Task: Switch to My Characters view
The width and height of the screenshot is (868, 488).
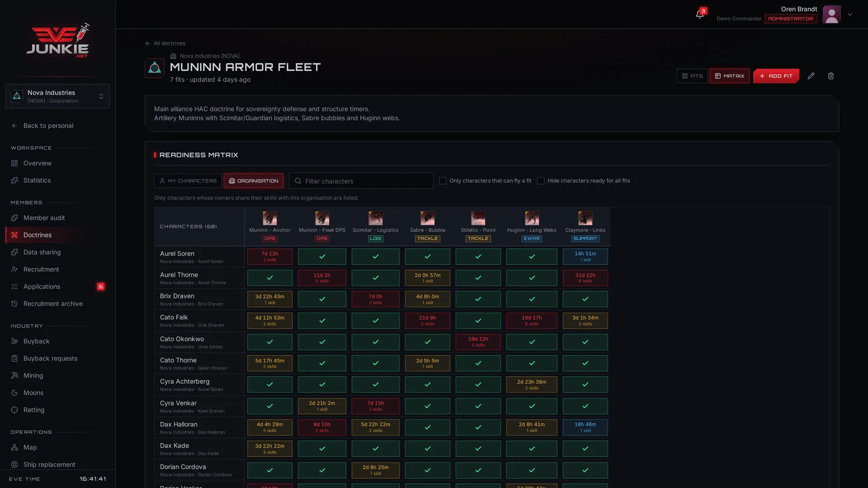Action: click(188, 181)
